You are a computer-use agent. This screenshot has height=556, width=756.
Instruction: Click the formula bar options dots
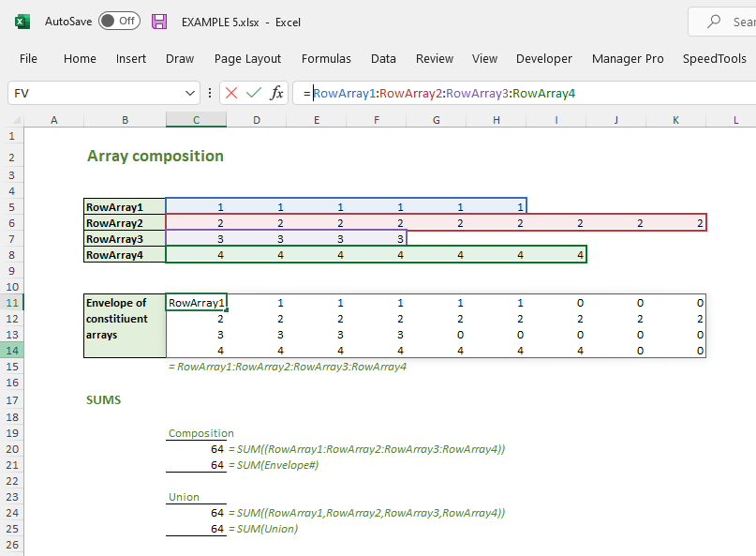210,93
